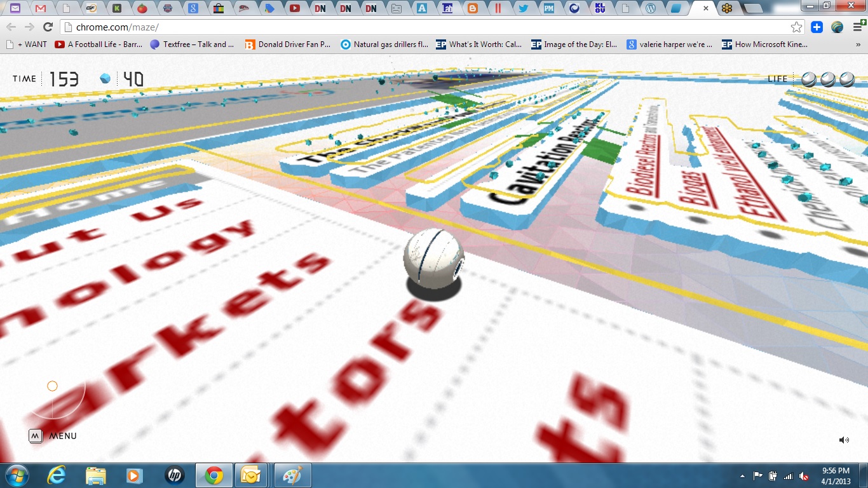Switch to the blue price tag tab
868x488 pixels.
pyautogui.click(x=269, y=8)
